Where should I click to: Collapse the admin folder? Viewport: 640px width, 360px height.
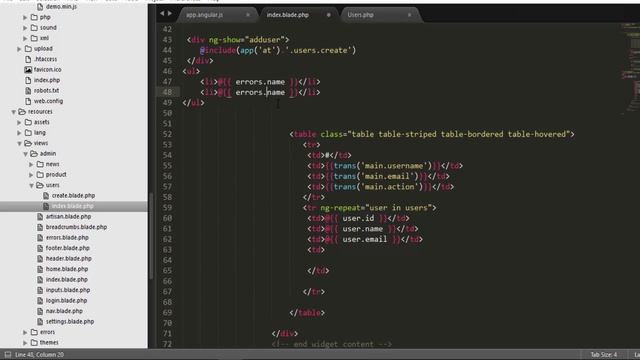pyautogui.click(x=25, y=154)
